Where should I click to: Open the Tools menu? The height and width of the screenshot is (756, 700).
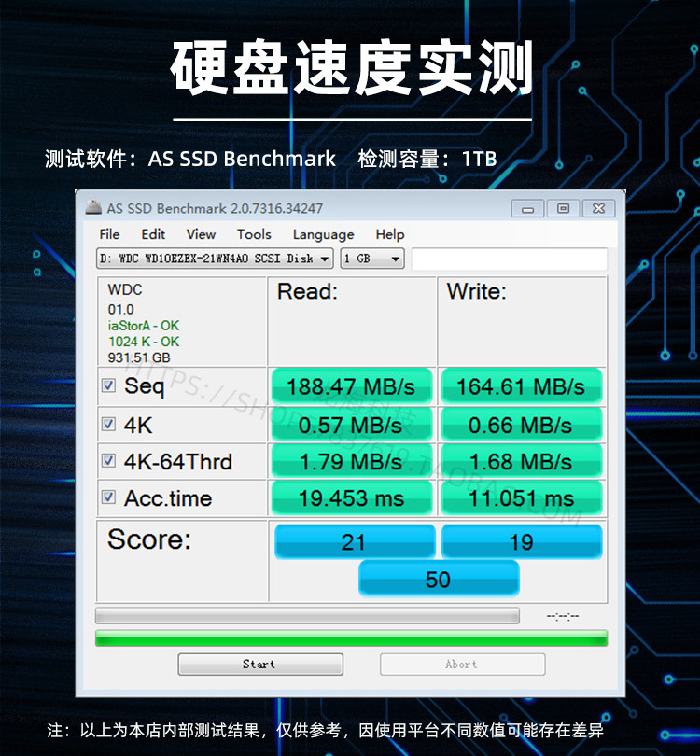(254, 234)
